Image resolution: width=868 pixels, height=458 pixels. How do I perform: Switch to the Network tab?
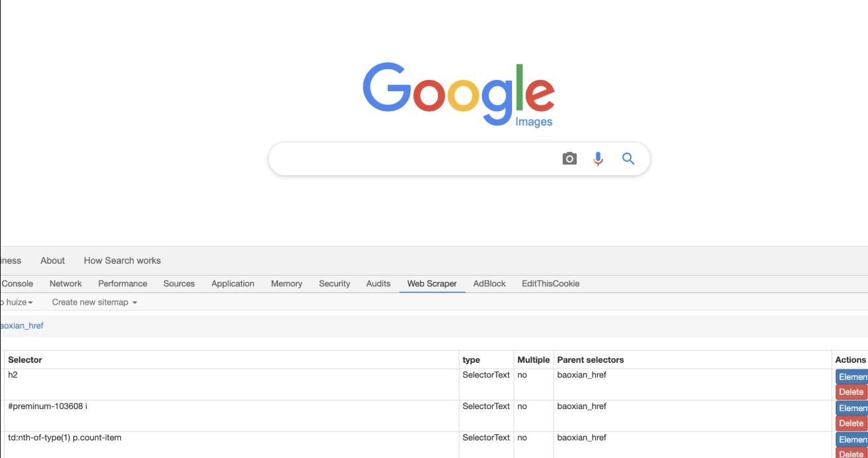click(65, 284)
